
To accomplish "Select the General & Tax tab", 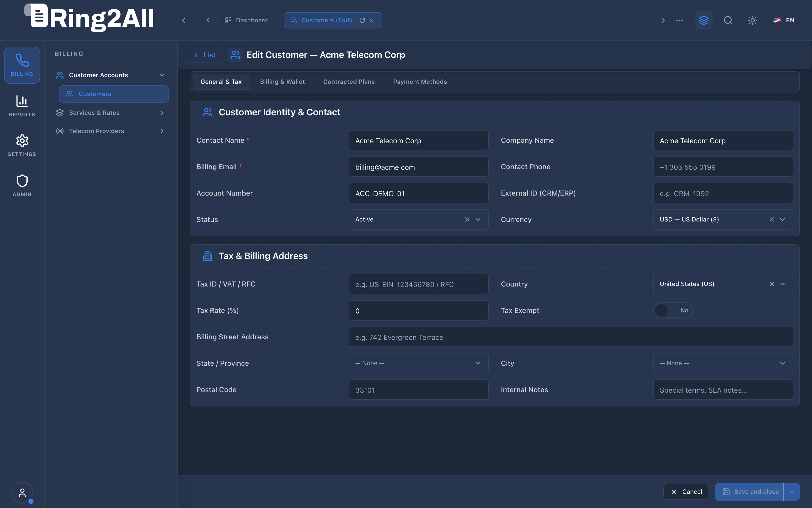I will pyautogui.click(x=221, y=82).
